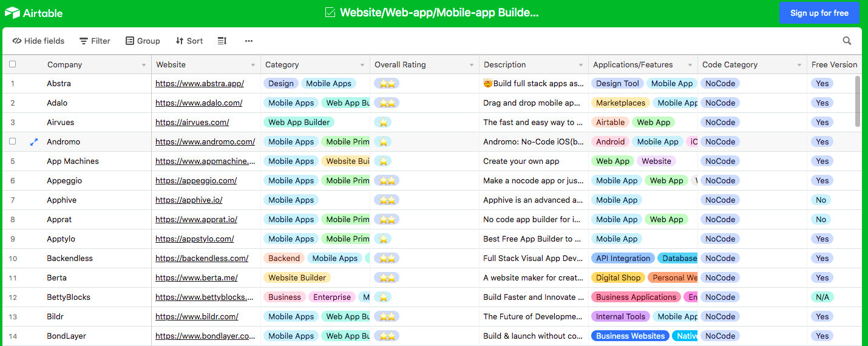Click API Integration tag in Backendless row
This screenshot has width=868, height=346.
(623, 259)
